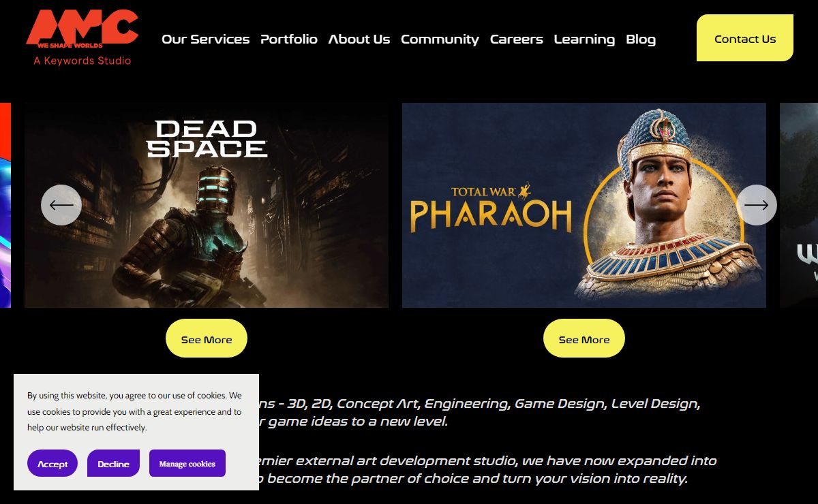Open the Our Services menu
Viewport: 818px width, 504px height.
click(x=205, y=40)
